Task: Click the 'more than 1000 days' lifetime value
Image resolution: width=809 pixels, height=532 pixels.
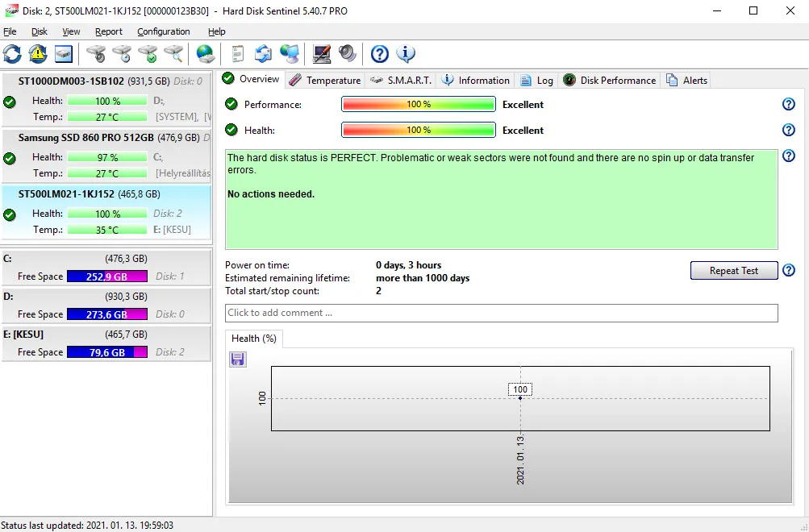Action: [423, 278]
